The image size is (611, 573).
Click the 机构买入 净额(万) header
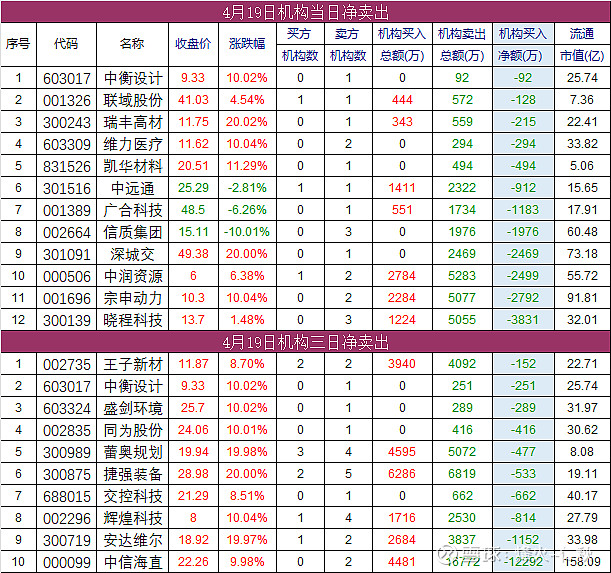pyautogui.click(x=523, y=44)
